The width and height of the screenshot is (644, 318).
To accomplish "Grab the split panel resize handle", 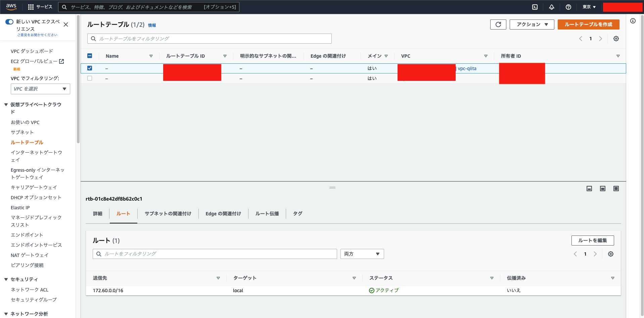I will [332, 188].
